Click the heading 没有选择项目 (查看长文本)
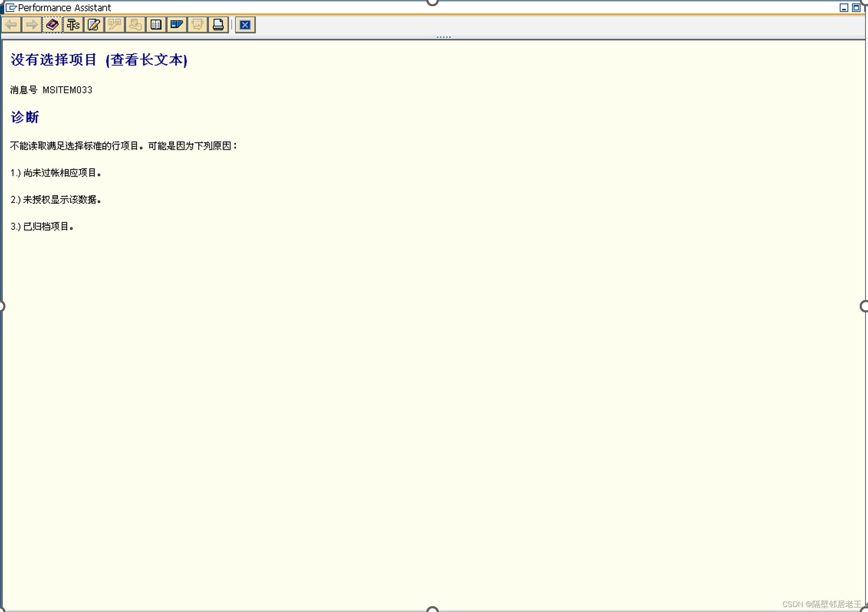 (99, 60)
